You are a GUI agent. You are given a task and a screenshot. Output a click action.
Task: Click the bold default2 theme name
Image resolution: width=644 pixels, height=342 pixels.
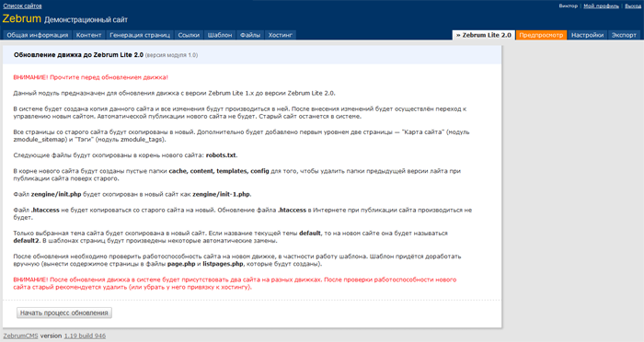26,241
